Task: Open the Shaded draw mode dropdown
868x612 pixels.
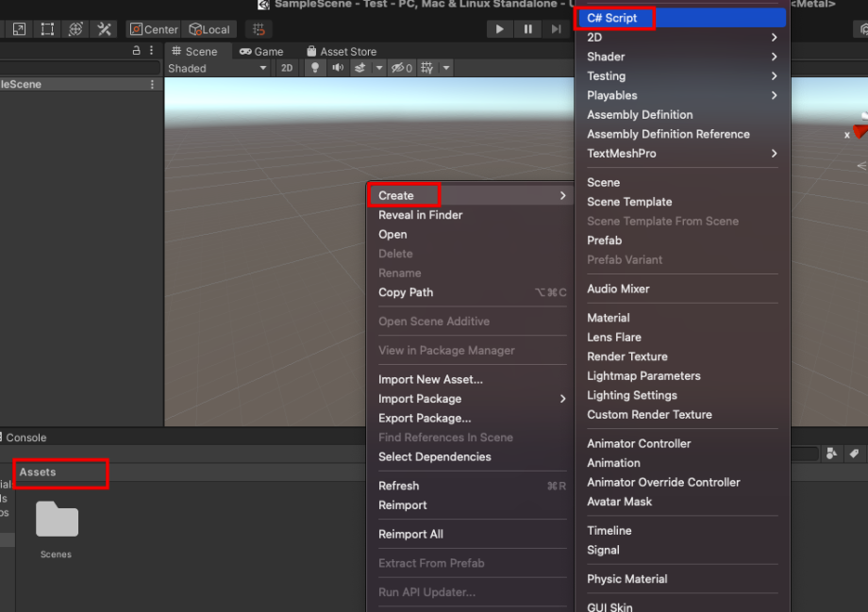Action: (217, 67)
